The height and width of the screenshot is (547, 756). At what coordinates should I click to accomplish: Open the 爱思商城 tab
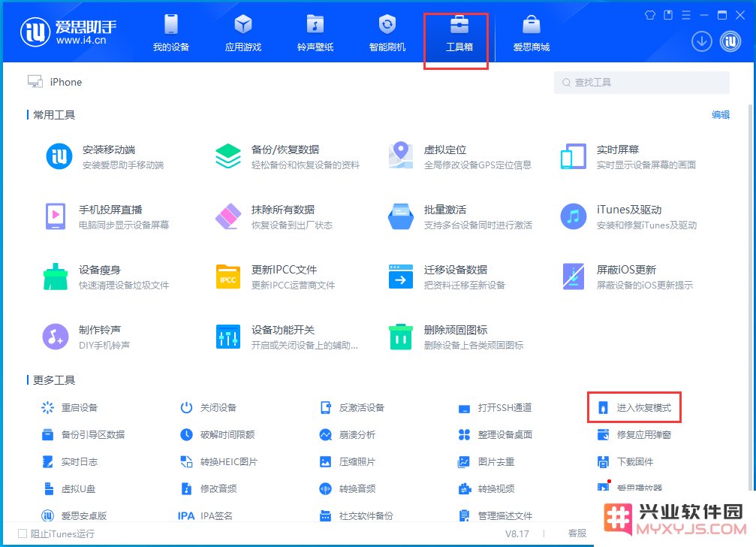coord(532,33)
